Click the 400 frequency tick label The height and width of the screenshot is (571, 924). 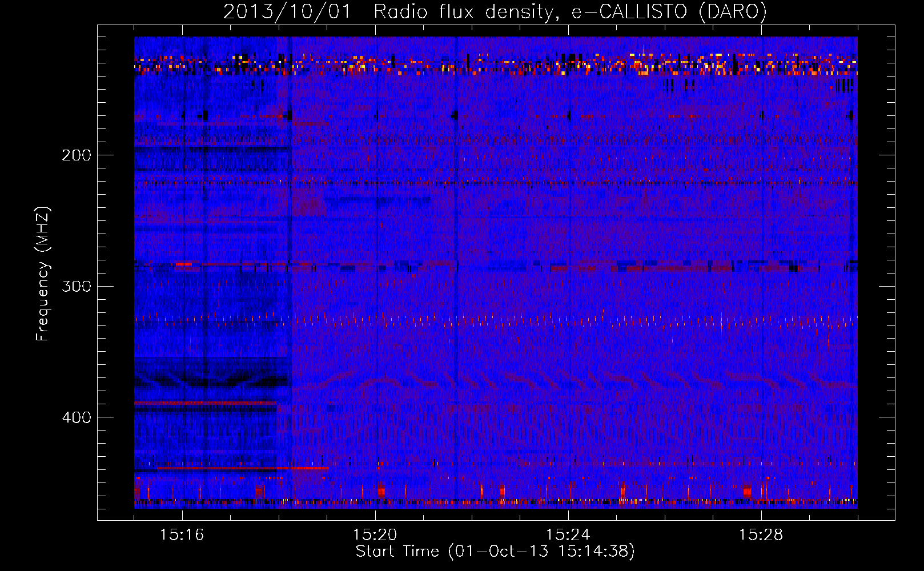click(77, 418)
